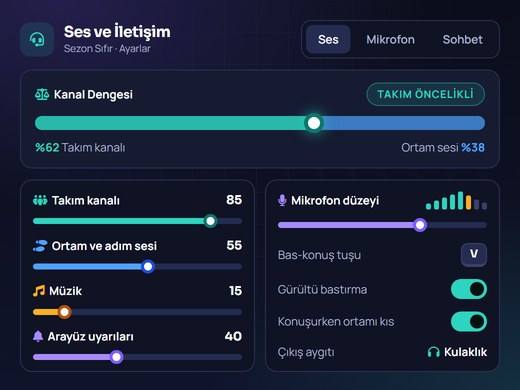
Task: Click the microphone level bar meter
Action: click(456, 200)
